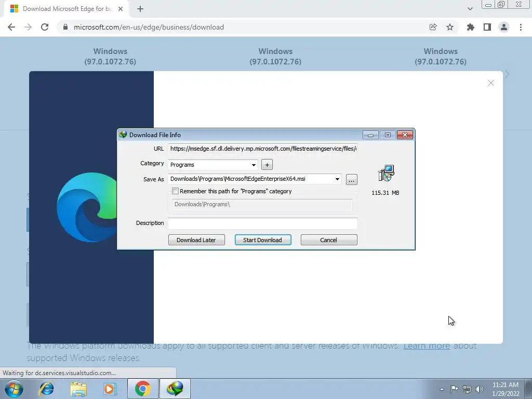Open the Chrome side panel icon
Image resolution: width=532 pixels, height=399 pixels.
[487, 27]
